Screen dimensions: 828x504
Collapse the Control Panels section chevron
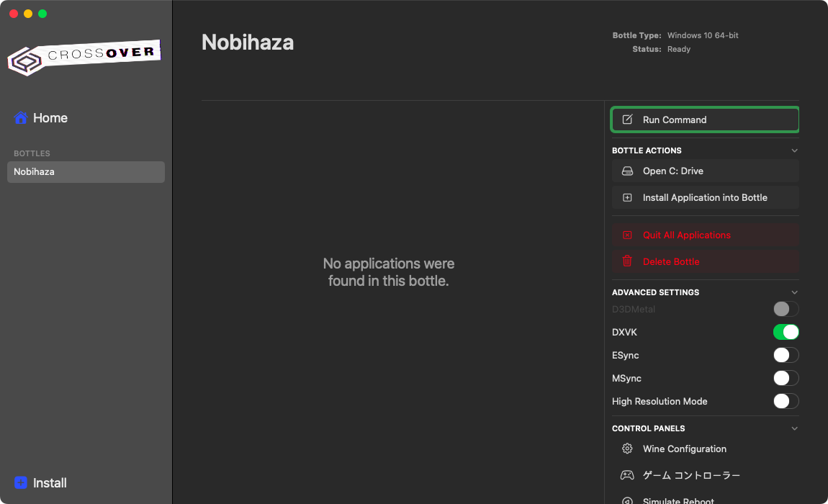794,428
